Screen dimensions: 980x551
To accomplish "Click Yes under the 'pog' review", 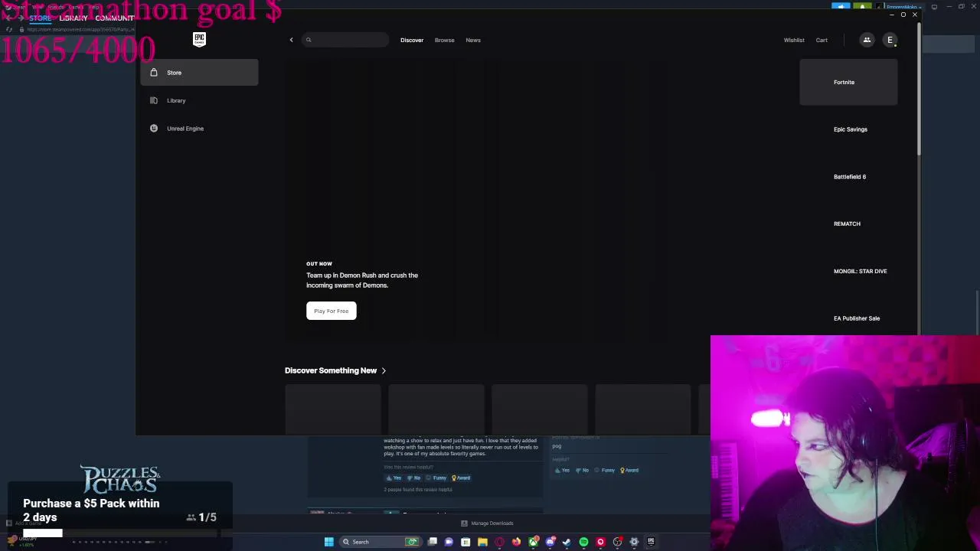I will (x=562, y=470).
